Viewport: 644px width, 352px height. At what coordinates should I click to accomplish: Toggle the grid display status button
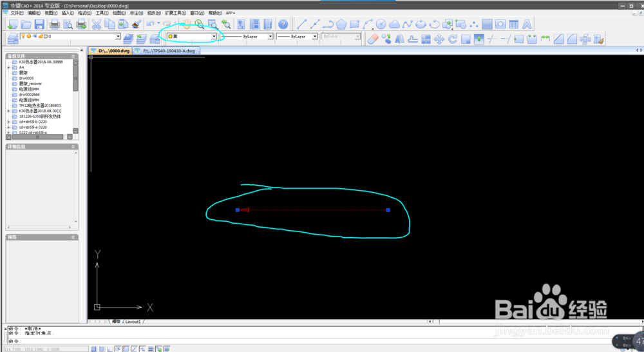(102, 349)
